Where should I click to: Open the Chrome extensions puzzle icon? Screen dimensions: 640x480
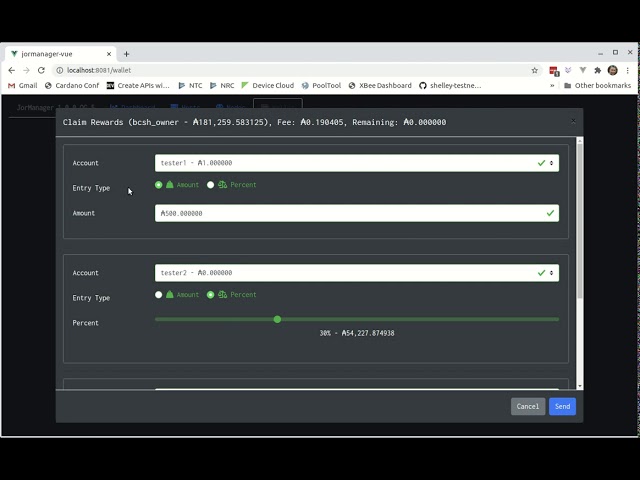pos(598,70)
